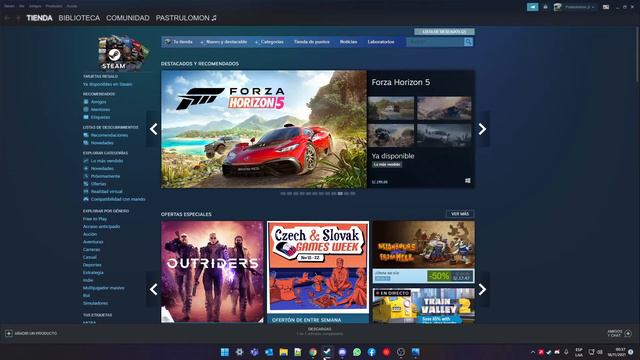Open Amigos y chat panel

(619, 333)
